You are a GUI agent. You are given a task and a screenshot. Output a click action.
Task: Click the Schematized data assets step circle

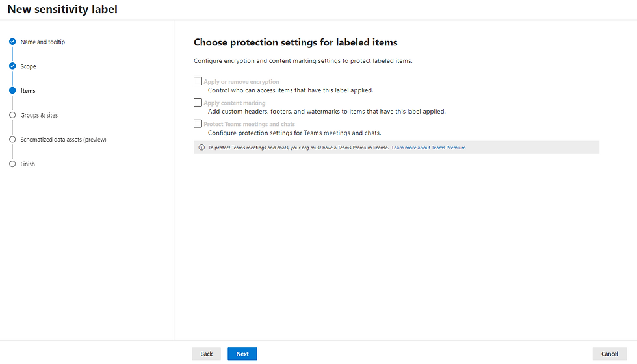click(x=12, y=139)
